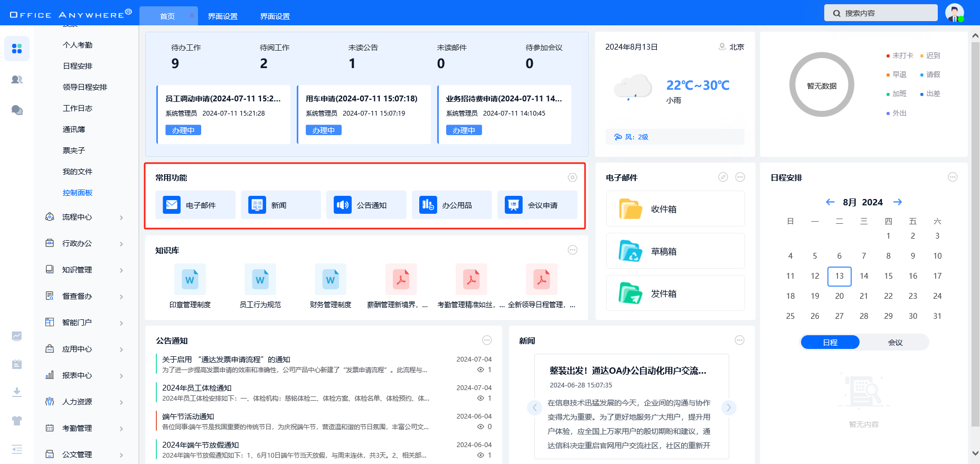This screenshot has width=980, height=464.
Task: Switch to the 首页 tab
Action: coord(167,16)
